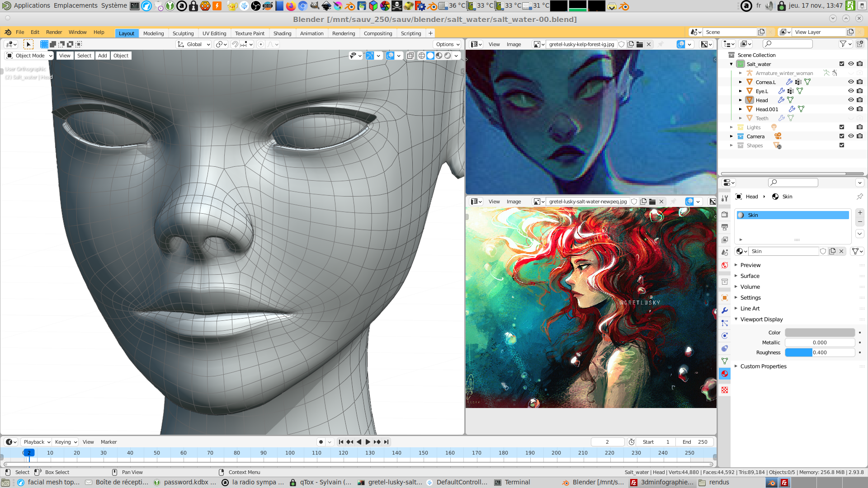Collapse the Viewport Display panel
The image size is (868, 488).
761,319
